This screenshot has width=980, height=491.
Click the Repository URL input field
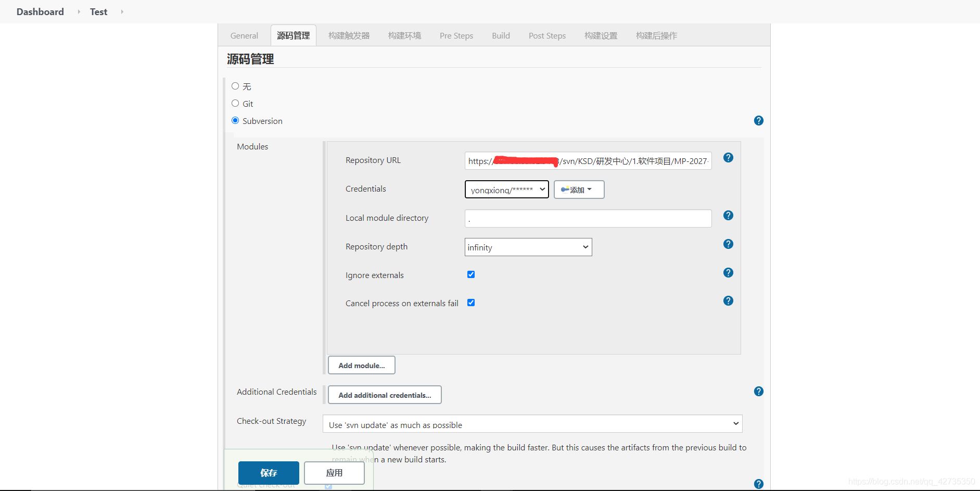[x=588, y=161]
